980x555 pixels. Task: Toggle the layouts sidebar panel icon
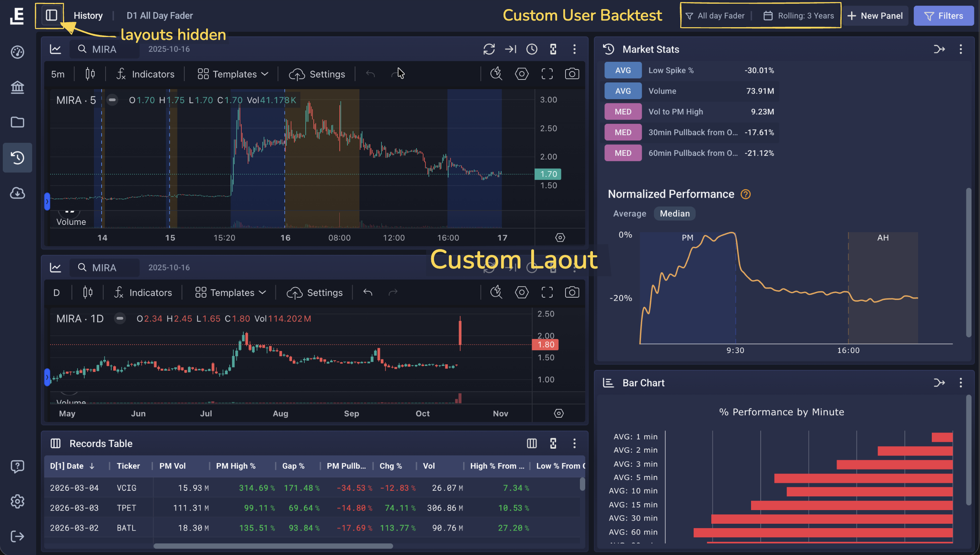51,16
